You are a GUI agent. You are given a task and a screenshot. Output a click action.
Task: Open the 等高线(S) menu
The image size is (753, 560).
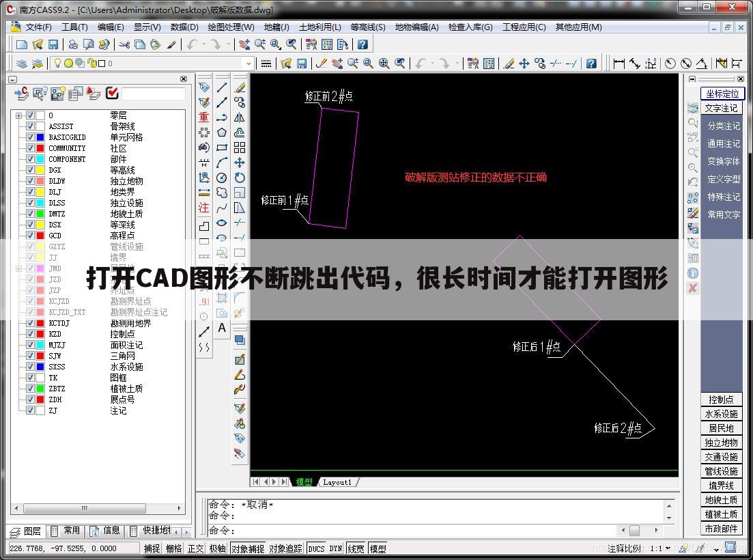tap(368, 27)
